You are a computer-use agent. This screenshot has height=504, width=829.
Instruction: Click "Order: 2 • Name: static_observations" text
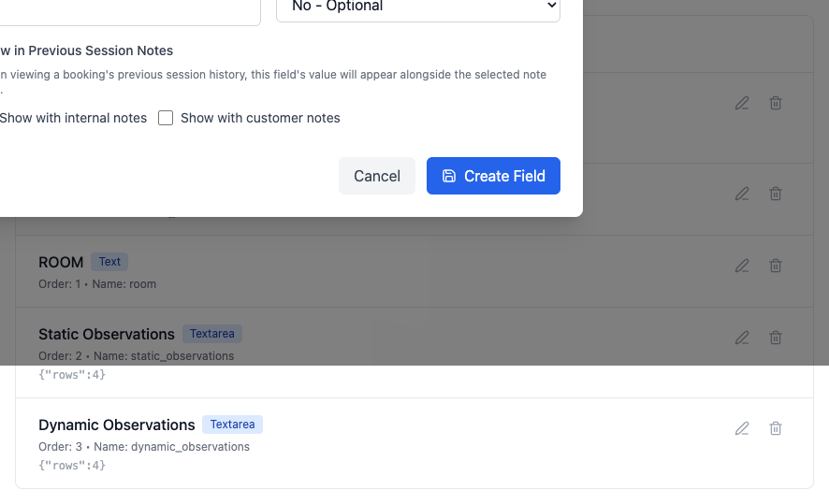[x=136, y=355]
